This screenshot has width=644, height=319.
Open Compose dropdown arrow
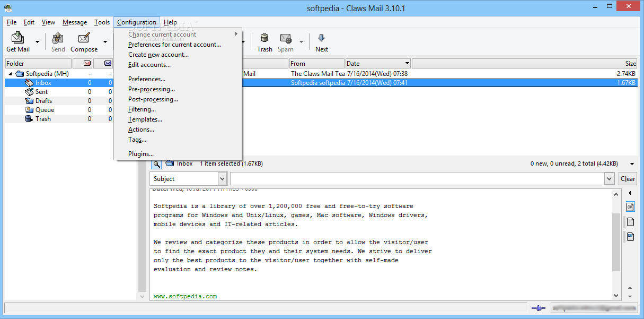click(x=105, y=42)
